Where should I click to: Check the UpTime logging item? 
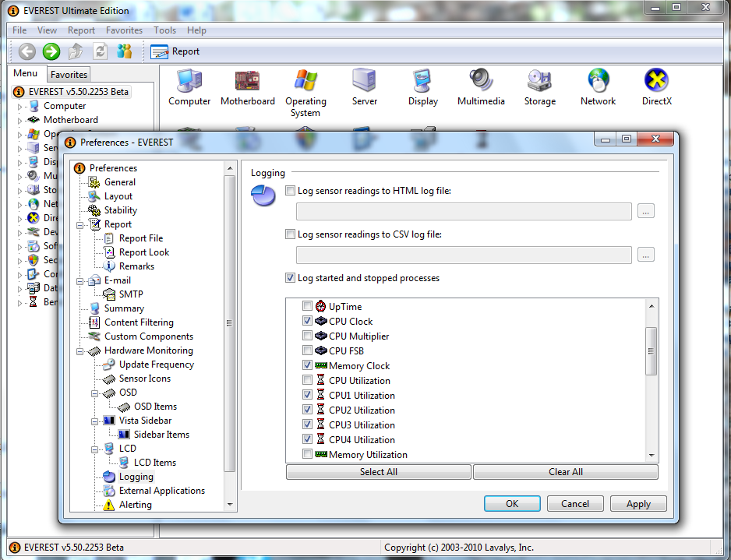click(x=307, y=306)
